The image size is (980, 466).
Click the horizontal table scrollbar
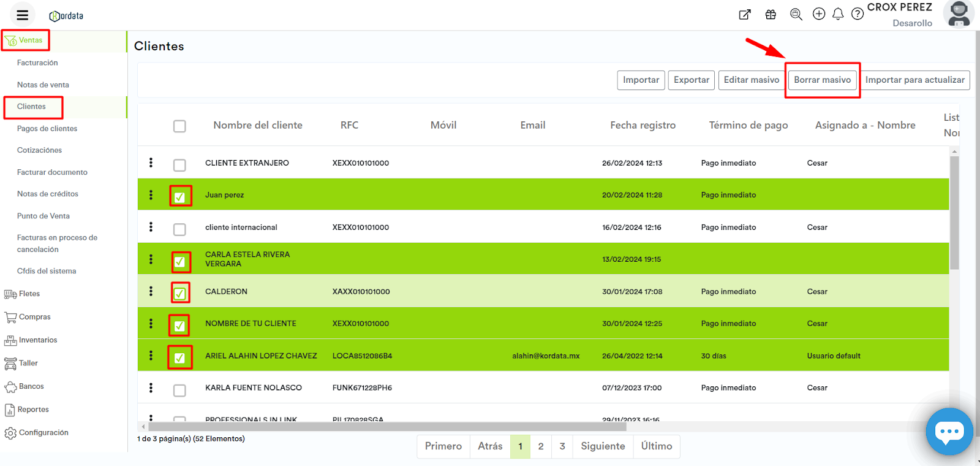tap(387, 427)
